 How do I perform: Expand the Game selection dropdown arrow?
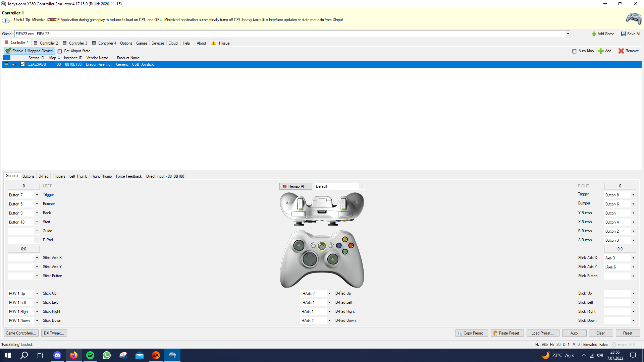point(568,34)
